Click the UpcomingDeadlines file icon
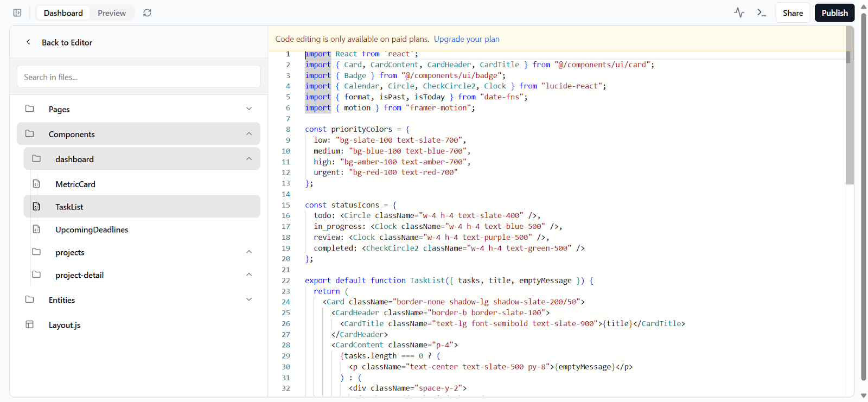The height and width of the screenshot is (402, 868). point(36,229)
